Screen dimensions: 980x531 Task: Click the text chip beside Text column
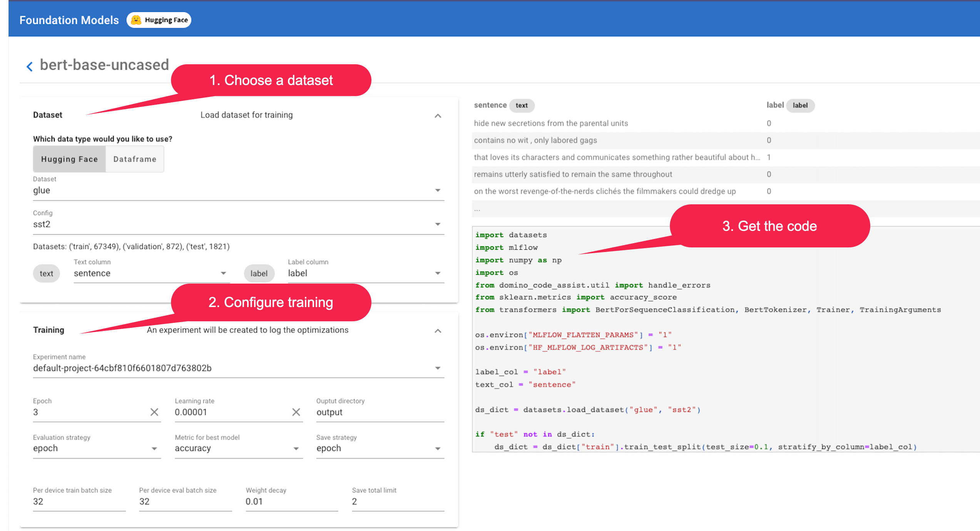point(47,274)
